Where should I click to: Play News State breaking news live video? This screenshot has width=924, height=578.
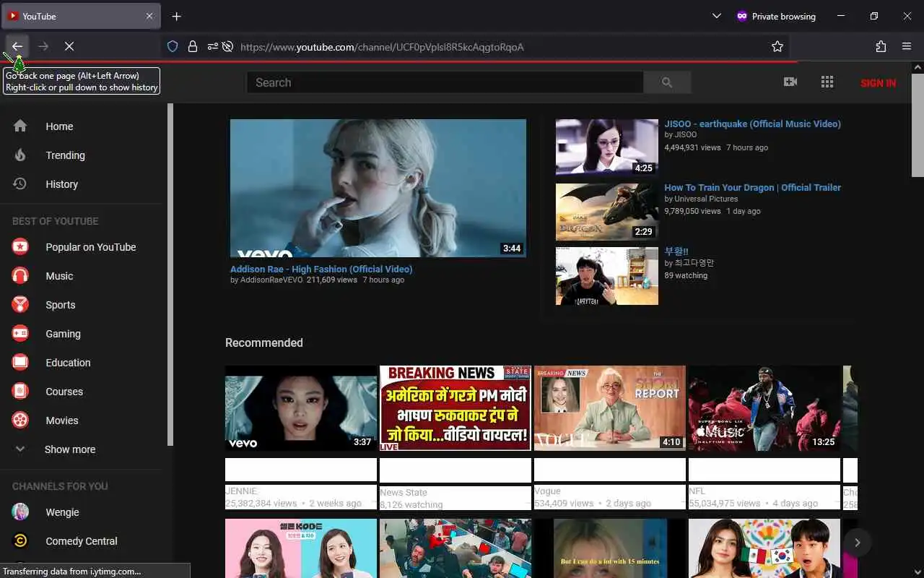pyautogui.click(x=456, y=408)
